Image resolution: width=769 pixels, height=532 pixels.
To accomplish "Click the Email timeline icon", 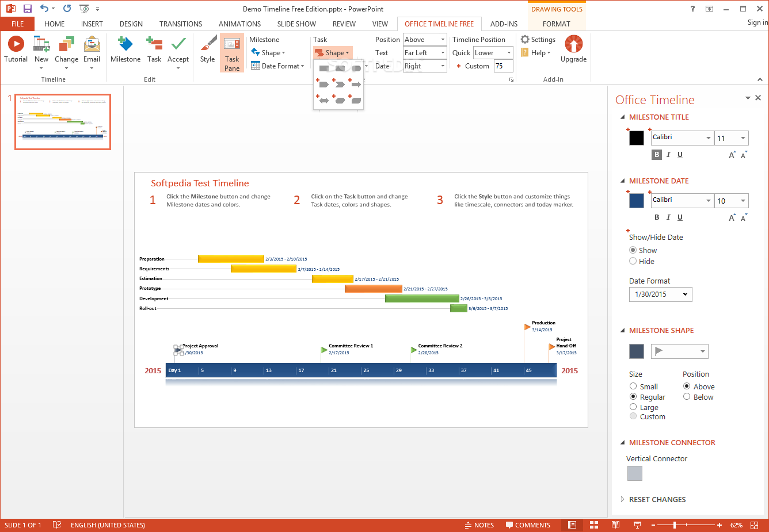I will [x=92, y=44].
